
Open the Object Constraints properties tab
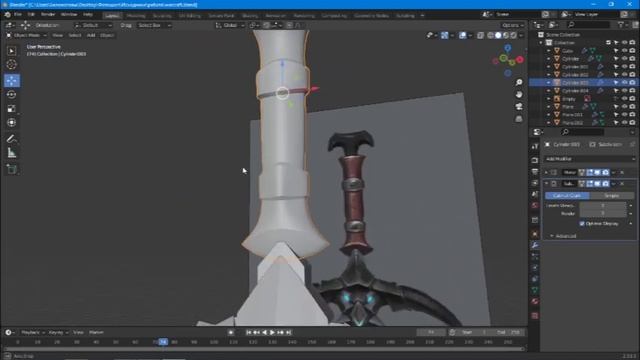pyautogui.click(x=535, y=279)
